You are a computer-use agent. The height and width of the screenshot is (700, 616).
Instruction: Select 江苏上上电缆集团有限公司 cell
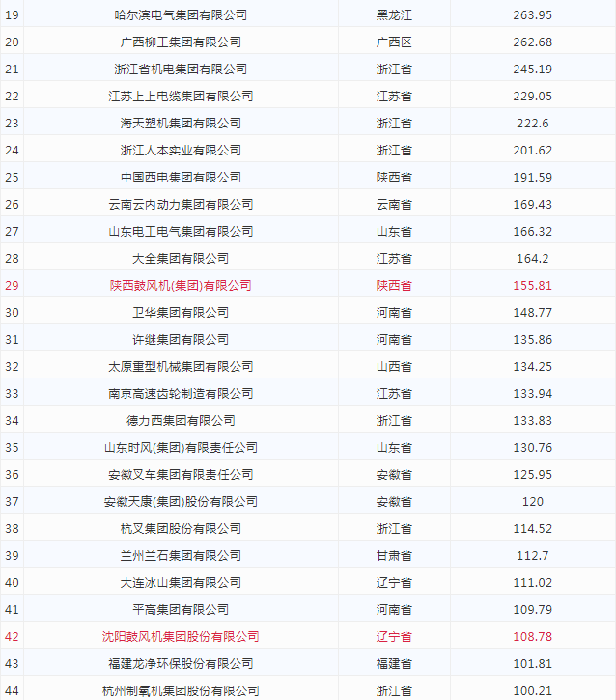point(181,96)
